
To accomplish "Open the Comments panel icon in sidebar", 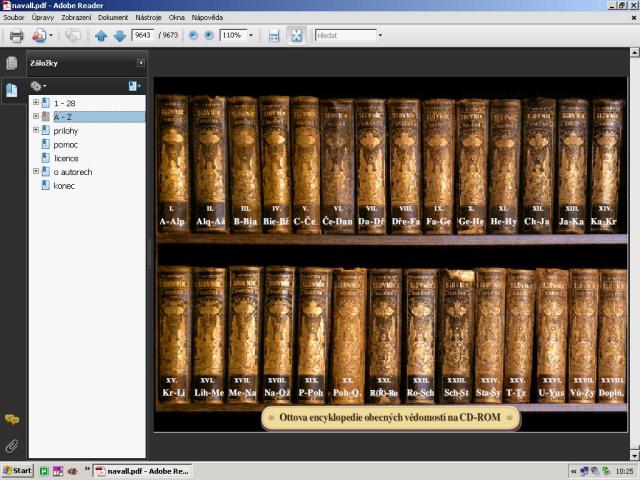I will pyautogui.click(x=12, y=419).
